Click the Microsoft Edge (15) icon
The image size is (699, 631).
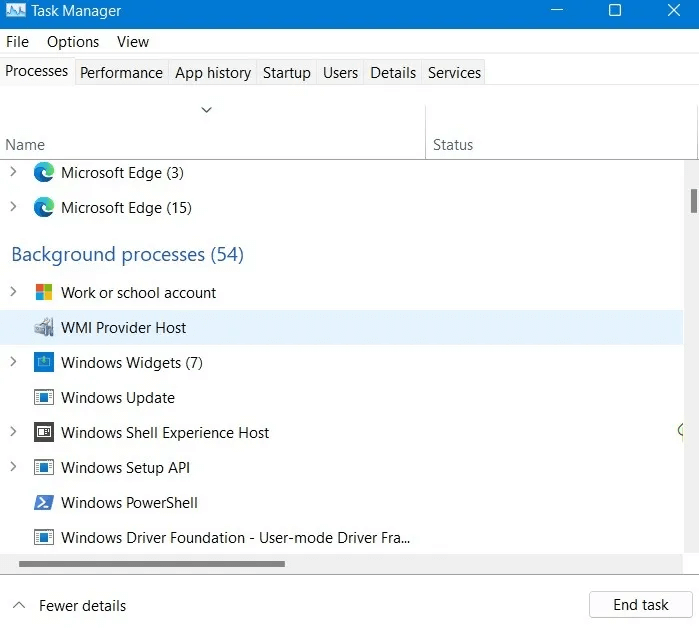[44, 208]
